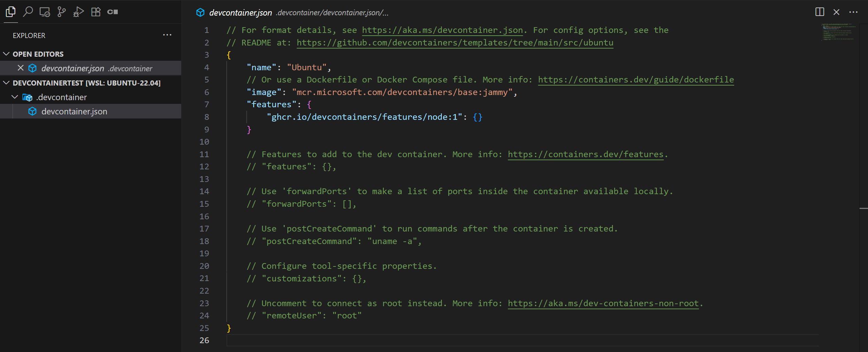
Task: Open the Source Control view
Action: pos(61,12)
